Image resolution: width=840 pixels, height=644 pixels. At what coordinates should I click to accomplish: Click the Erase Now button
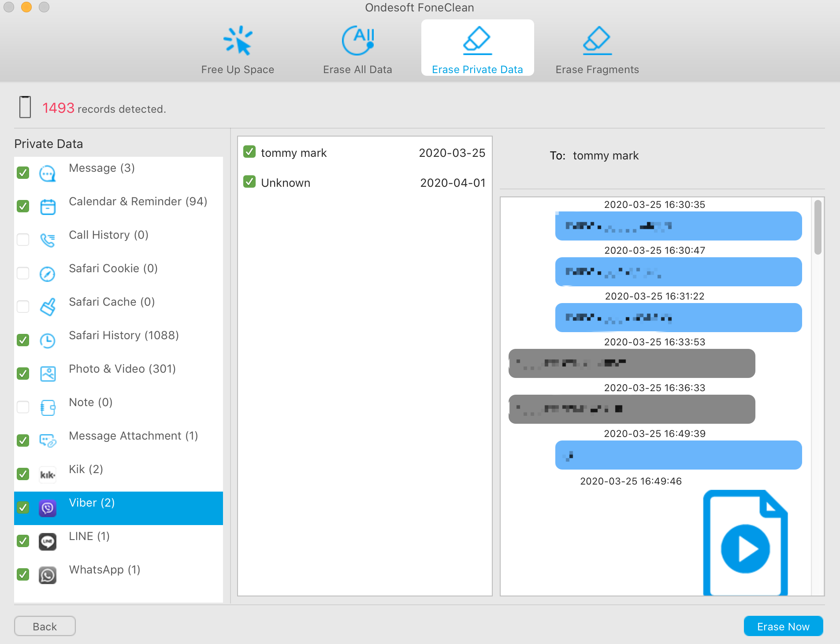click(x=783, y=626)
